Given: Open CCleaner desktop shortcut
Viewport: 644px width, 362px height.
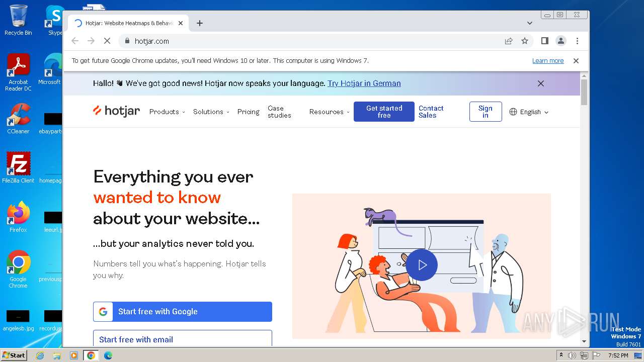Looking at the screenshot, I should point(18,119).
